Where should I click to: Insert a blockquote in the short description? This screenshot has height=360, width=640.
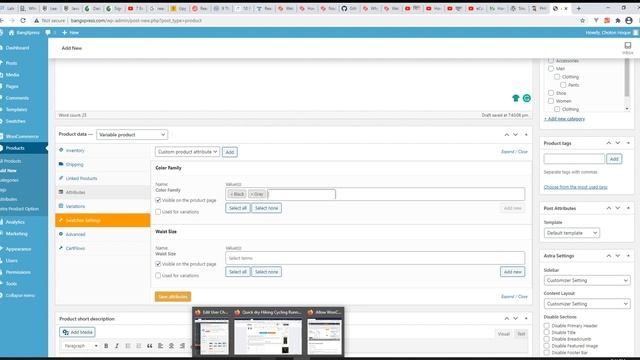point(149,346)
